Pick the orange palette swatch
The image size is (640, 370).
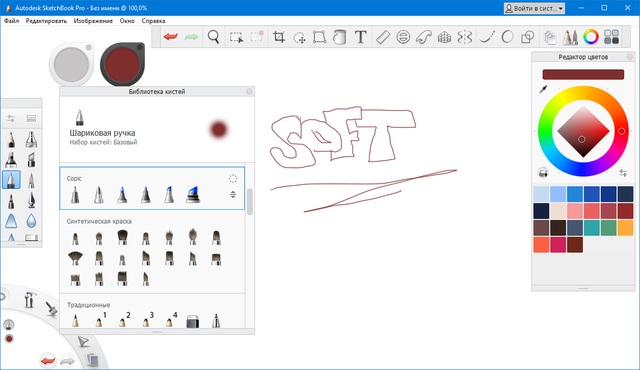click(625, 228)
